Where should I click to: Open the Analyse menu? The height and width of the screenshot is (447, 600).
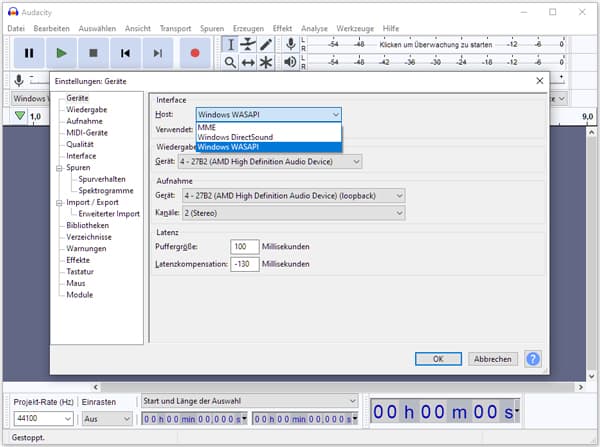click(x=314, y=29)
